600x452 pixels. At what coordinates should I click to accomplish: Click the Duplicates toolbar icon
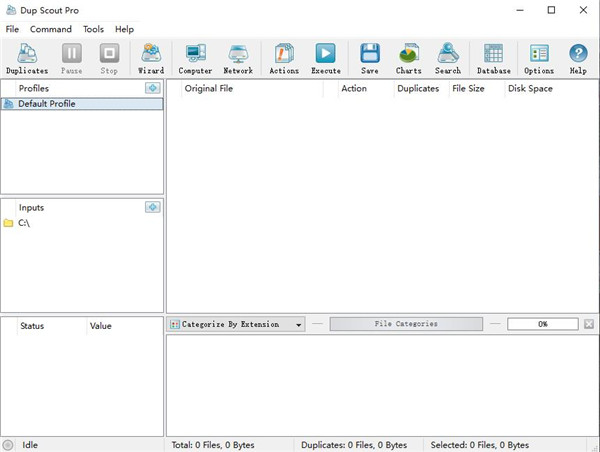[26, 58]
